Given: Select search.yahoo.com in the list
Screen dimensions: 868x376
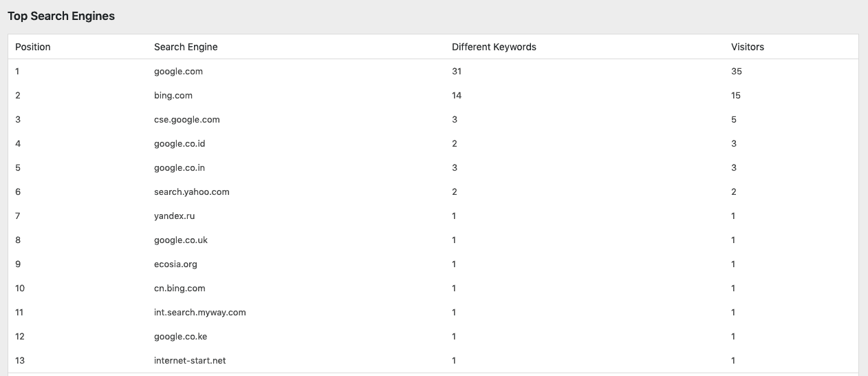Looking at the screenshot, I should 192,192.
